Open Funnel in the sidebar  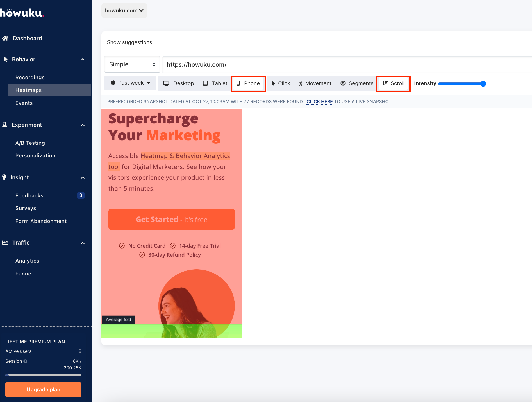[24, 274]
